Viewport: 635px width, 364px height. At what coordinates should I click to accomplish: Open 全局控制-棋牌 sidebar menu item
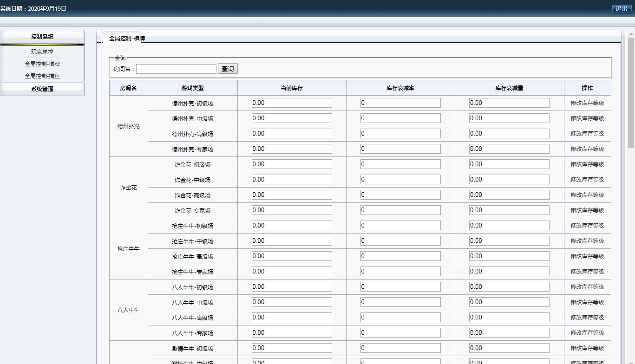click(x=42, y=64)
